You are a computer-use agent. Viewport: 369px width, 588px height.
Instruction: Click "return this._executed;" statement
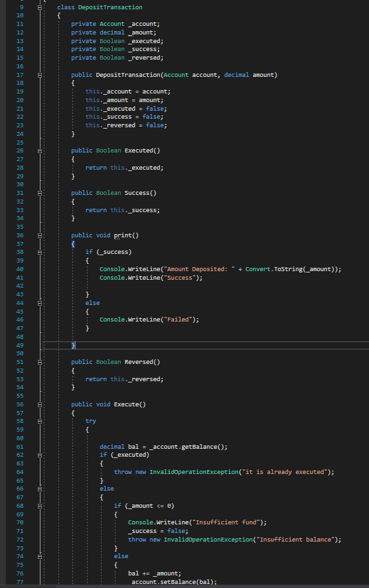(x=124, y=168)
